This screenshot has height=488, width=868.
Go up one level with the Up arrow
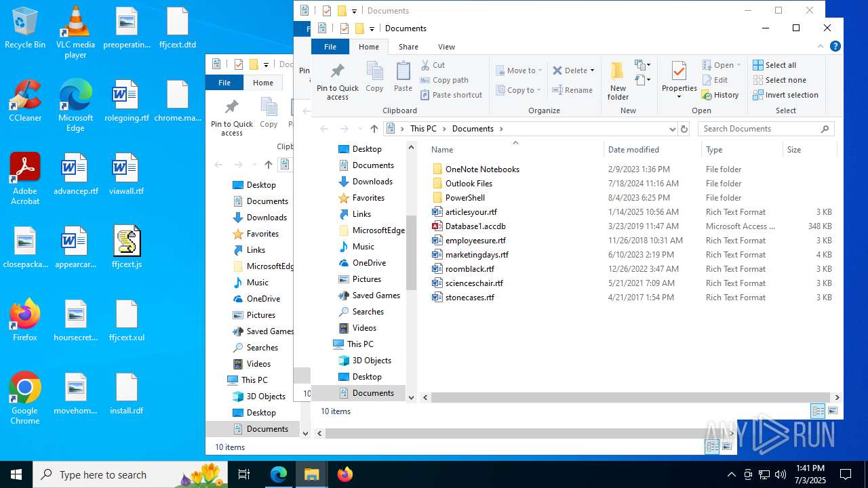374,129
